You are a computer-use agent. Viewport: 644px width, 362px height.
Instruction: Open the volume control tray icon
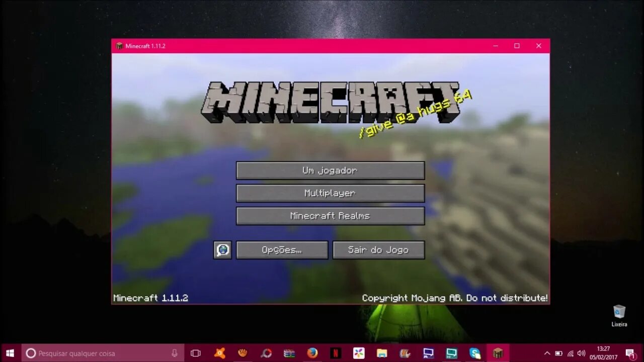click(x=582, y=353)
